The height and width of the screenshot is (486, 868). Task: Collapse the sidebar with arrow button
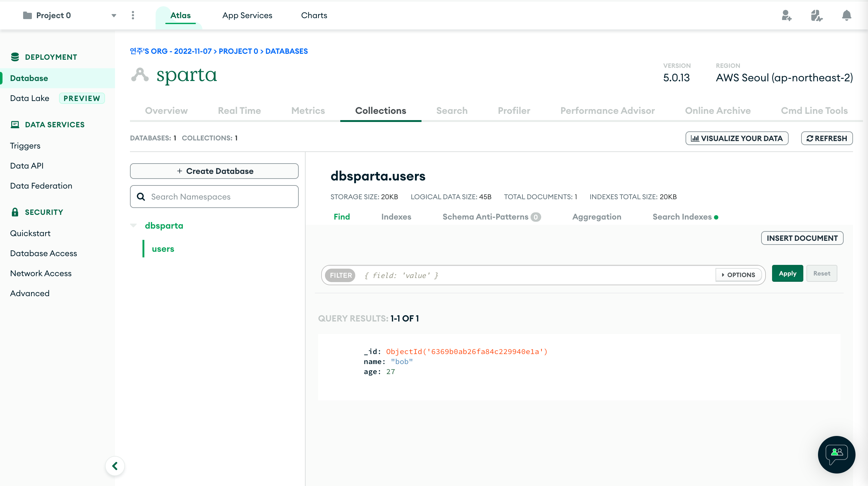pyautogui.click(x=115, y=466)
